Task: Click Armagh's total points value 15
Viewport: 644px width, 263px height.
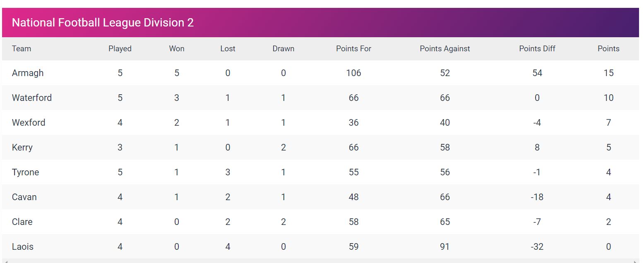Action: click(608, 73)
